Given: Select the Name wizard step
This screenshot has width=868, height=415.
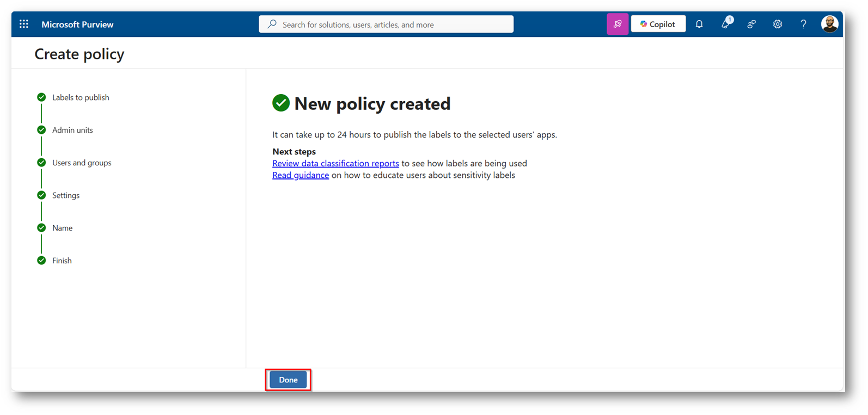Looking at the screenshot, I should 62,228.
